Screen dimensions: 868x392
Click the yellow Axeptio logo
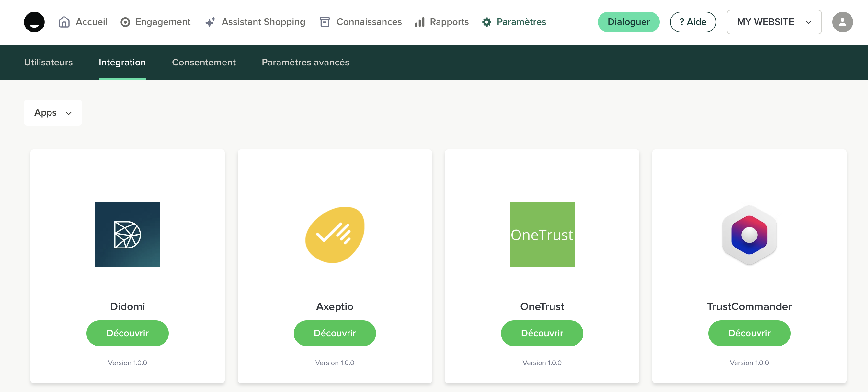click(x=335, y=235)
